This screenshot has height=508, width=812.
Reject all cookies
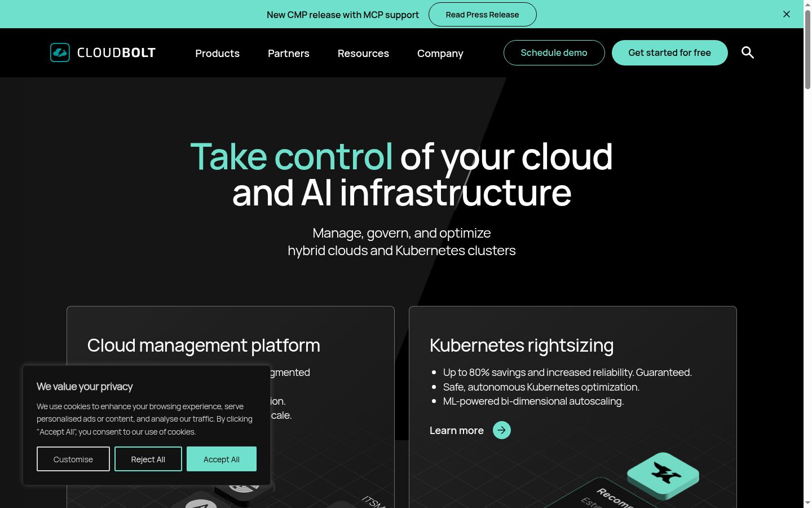click(148, 459)
